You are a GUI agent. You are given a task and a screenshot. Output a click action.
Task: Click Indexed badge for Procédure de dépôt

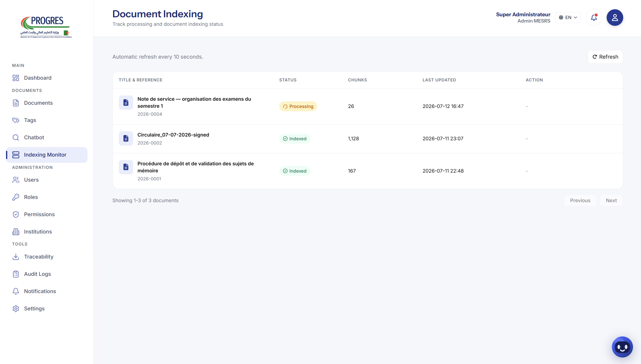pyautogui.click(x=295, y=171)
